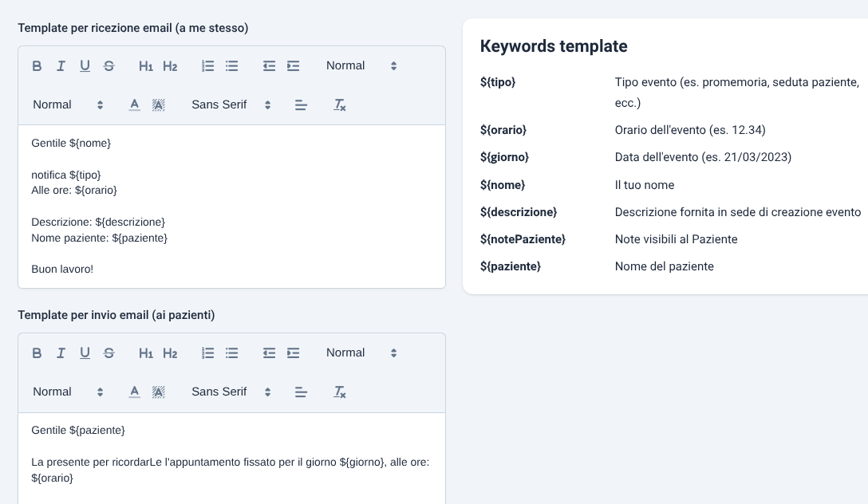Open second-row Normal dropdown in invio editor

click(68, 392)
